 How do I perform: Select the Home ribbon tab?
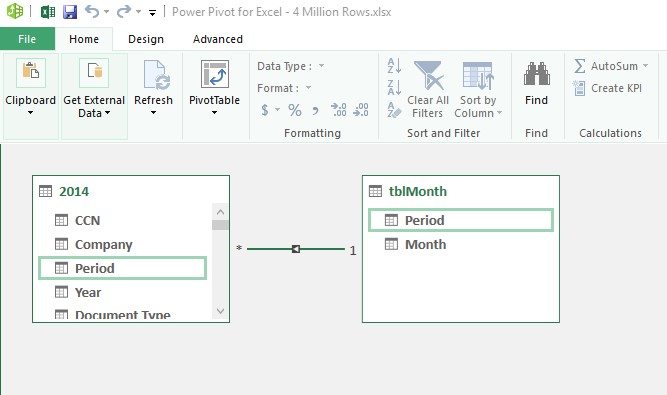[84, 39]
